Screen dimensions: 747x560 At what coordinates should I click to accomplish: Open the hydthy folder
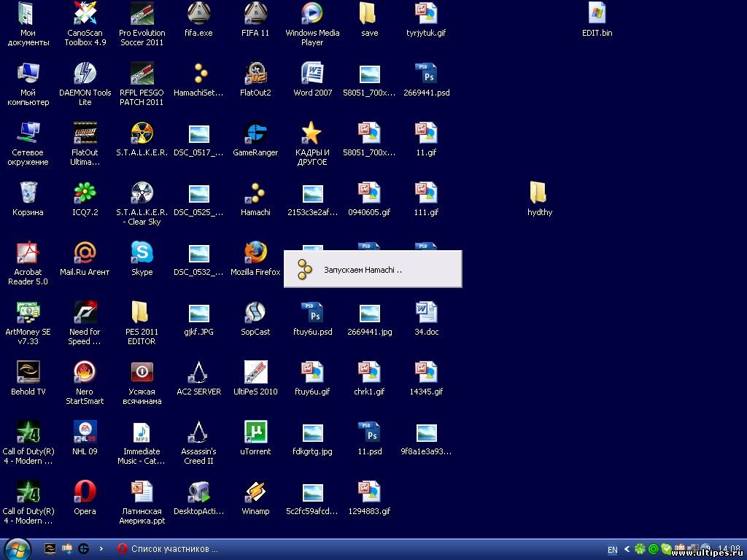click(x=539, y=194)
